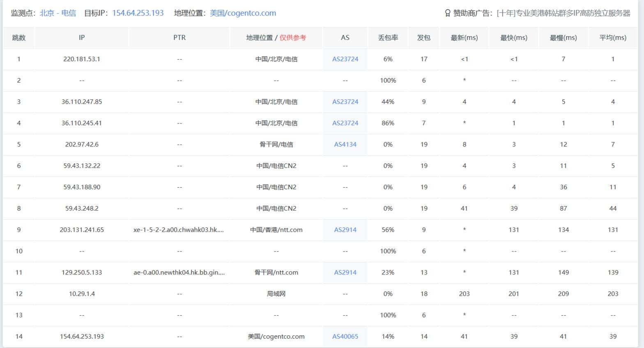Click the 最慢(ms) column header
This screenshot has width=644, height=348.
coord(563,38)
